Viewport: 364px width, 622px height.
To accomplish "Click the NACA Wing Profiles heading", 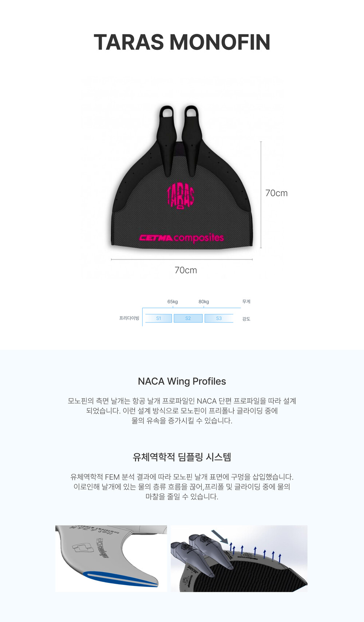I will click(x=182, y=381).
